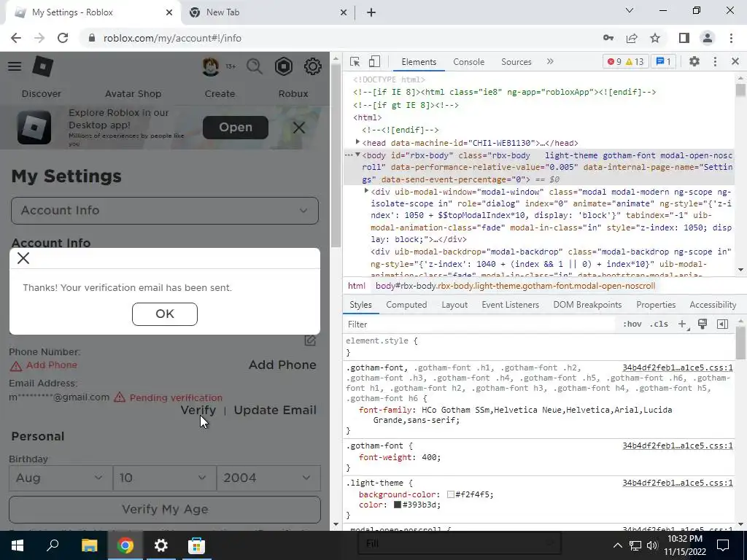747x560 pixels.
Task: Expand the head element node
Action: (357, 142)
